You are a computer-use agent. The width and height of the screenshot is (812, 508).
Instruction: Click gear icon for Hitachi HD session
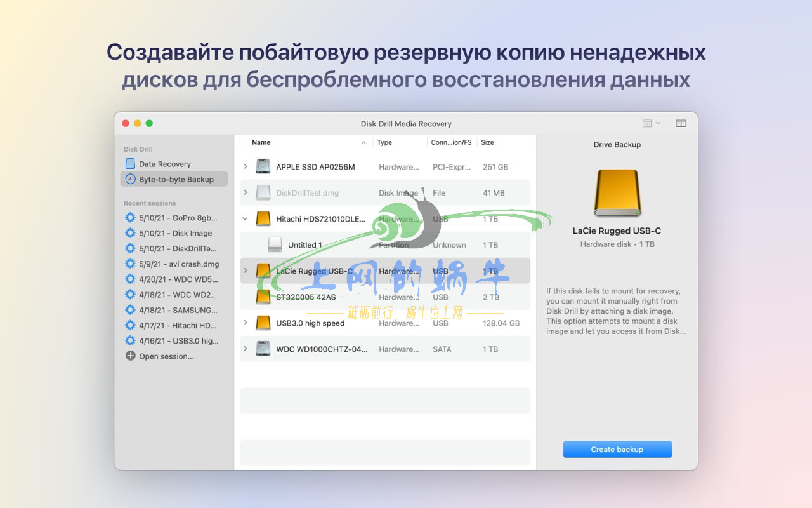(x=130, y=325)
